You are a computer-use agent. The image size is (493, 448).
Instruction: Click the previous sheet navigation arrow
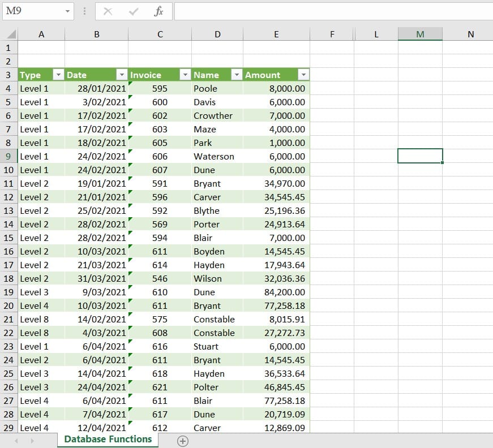[16, 441]
